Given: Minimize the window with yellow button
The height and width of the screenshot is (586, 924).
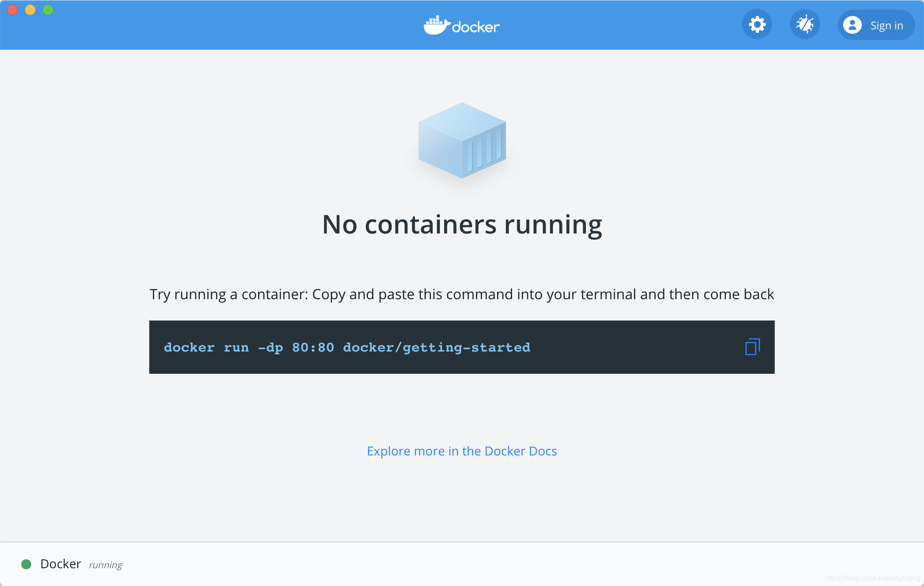Looking at the screenshot, I should (30, 10).
